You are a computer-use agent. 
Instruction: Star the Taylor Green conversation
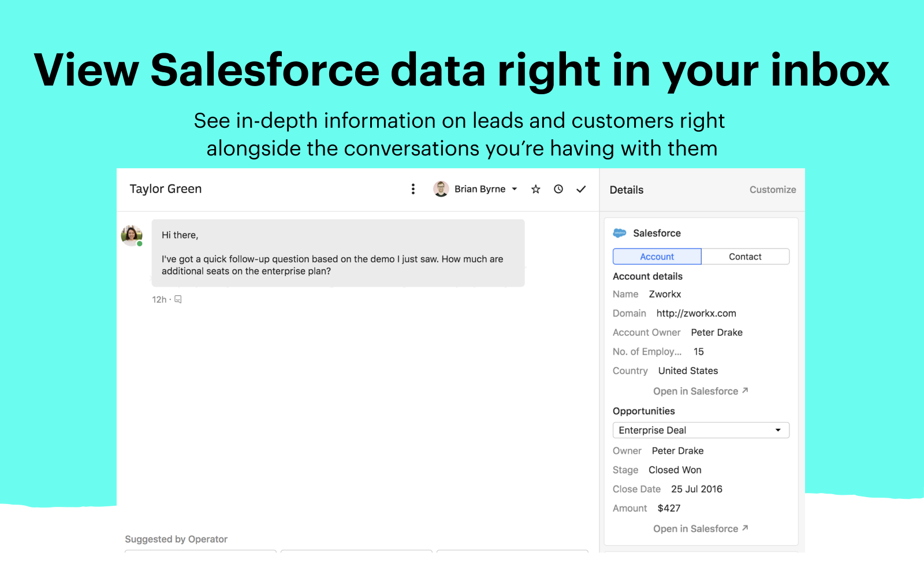tap(536, 189)
